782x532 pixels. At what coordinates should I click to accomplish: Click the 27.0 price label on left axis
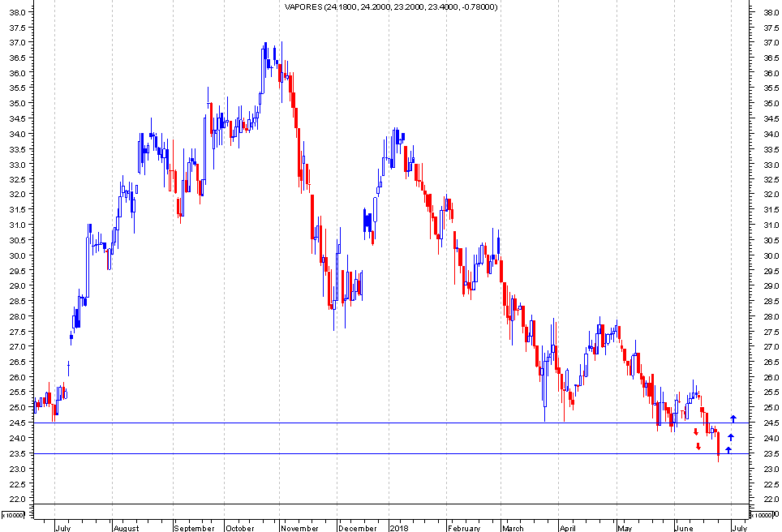[x=18, y=346]
